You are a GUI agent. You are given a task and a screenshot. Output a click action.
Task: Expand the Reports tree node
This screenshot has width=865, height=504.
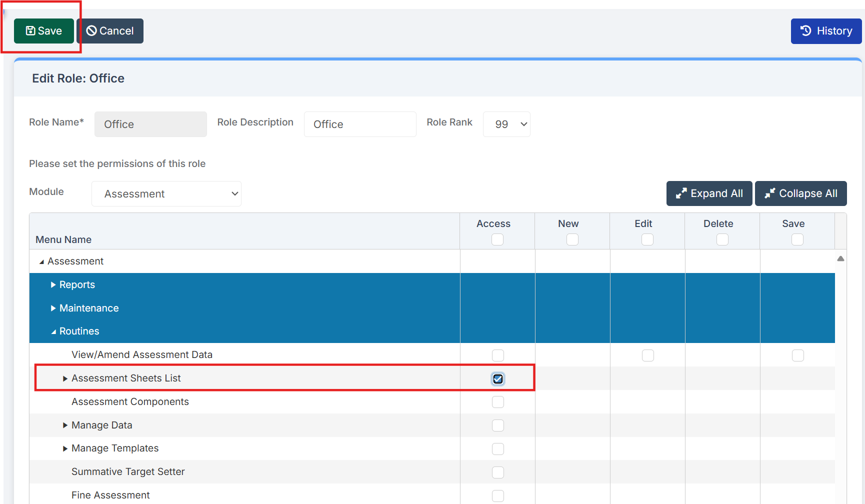[53, 285]
